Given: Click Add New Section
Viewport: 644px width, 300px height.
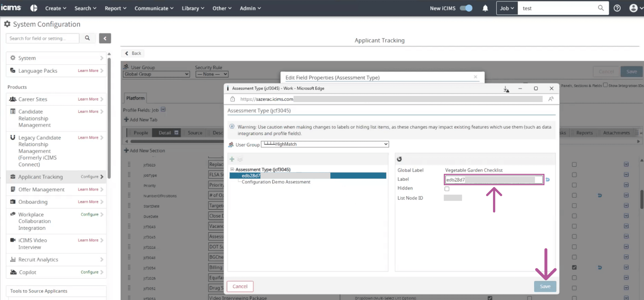Looking at the screenshot, I should click(144, 150).
